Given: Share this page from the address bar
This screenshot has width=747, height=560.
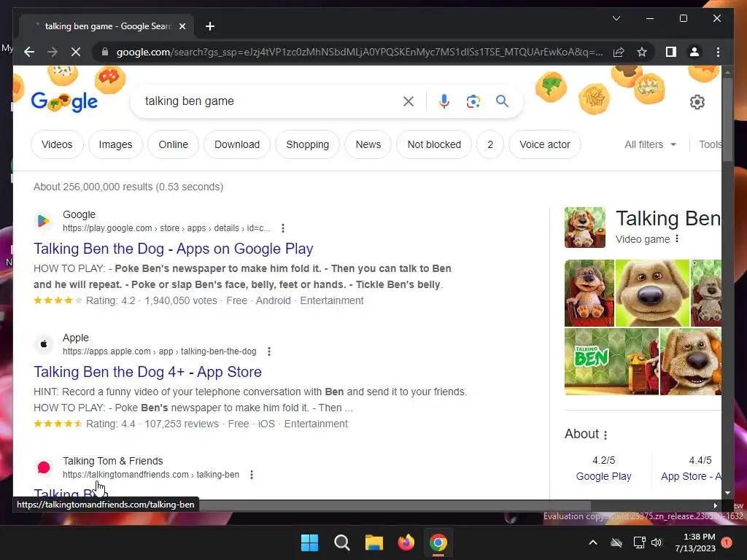Looking at the screenshot, I should click(619, 52).
